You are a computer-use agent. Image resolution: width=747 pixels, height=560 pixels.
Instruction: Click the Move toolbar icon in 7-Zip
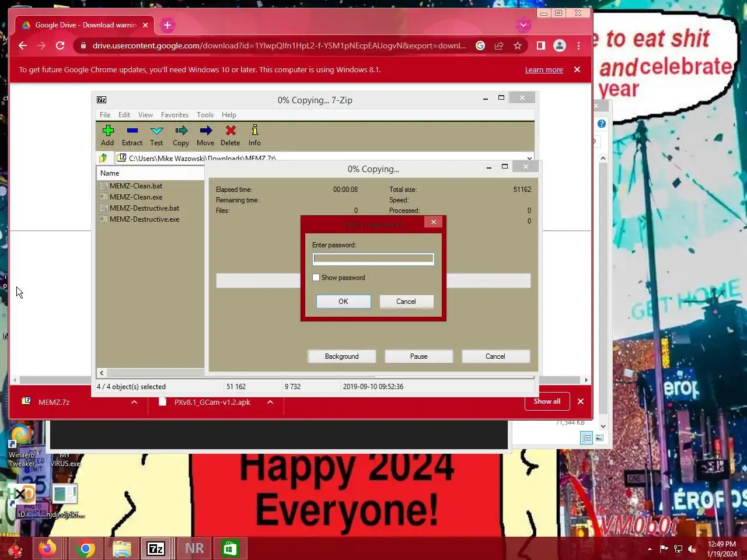pos(205,135)
